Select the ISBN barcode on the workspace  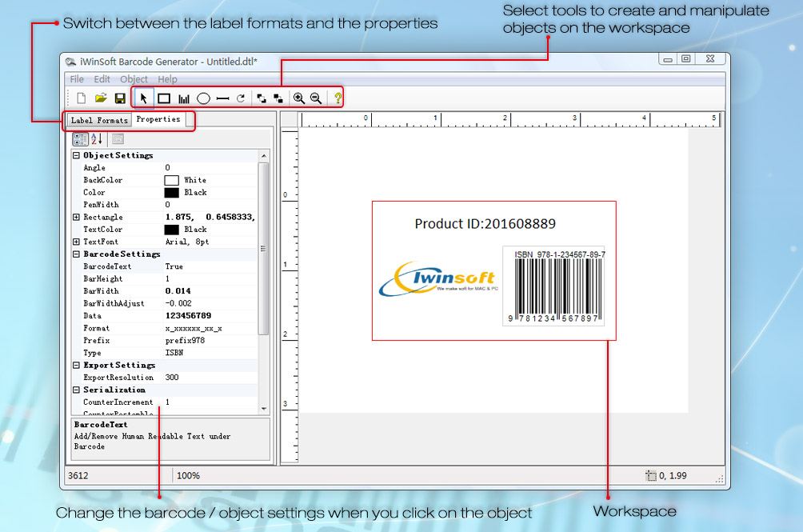point(554,286)
